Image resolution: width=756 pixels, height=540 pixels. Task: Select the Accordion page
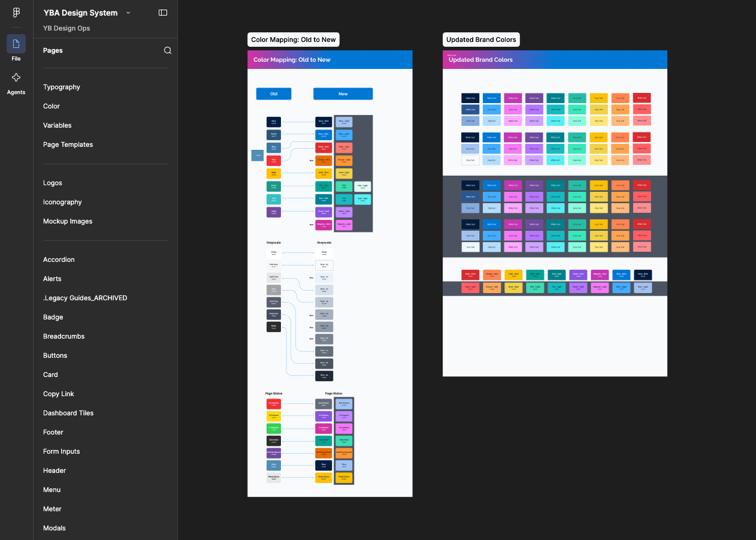click(x=59, y=260)
